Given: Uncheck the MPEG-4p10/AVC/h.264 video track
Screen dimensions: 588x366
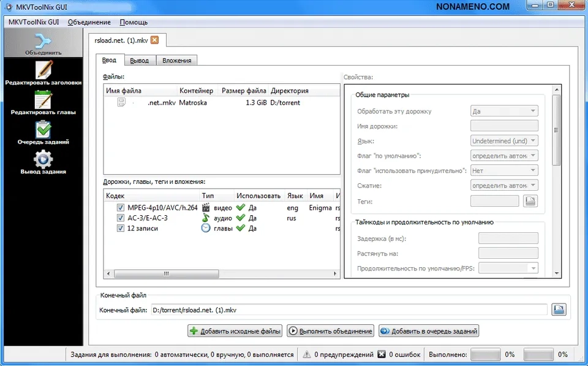Looking at the screenshot, I should [x=121, y=208].
